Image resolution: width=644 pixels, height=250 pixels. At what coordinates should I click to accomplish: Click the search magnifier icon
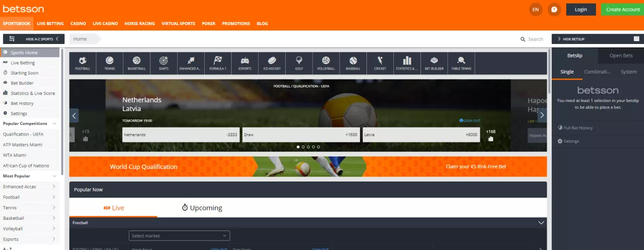tap(523, 39)
